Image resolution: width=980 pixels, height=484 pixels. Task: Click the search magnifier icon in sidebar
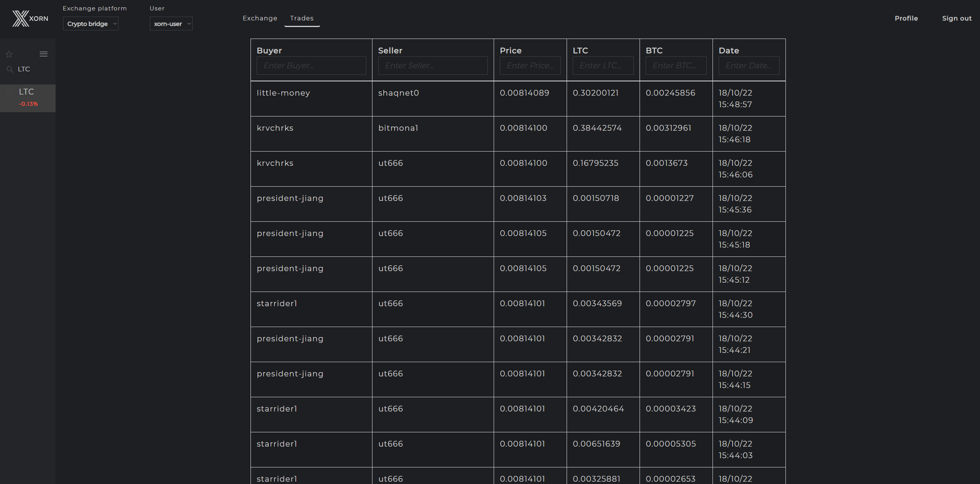point(10,69)
